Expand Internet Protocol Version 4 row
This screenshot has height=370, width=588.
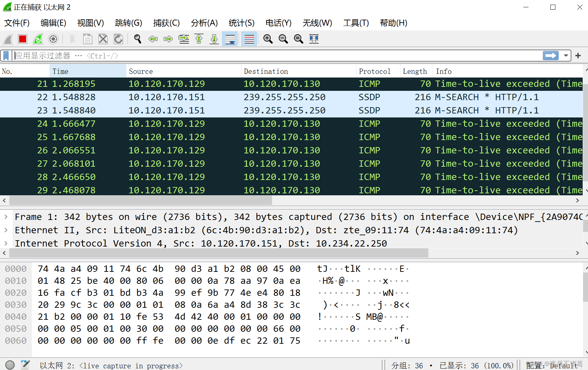[6, 244]
